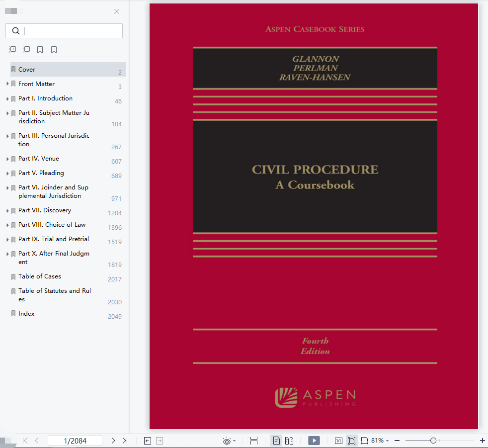
Task: Fit the page to window width
Action: click(254, 441)
